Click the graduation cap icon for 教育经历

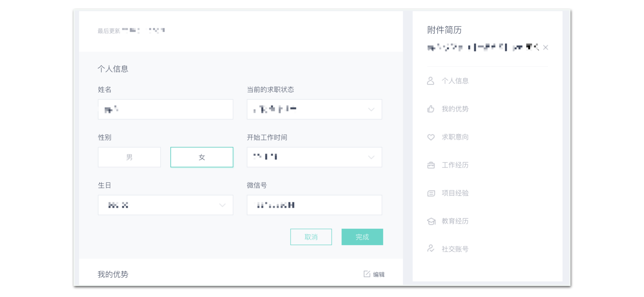(x=431, y=221)
